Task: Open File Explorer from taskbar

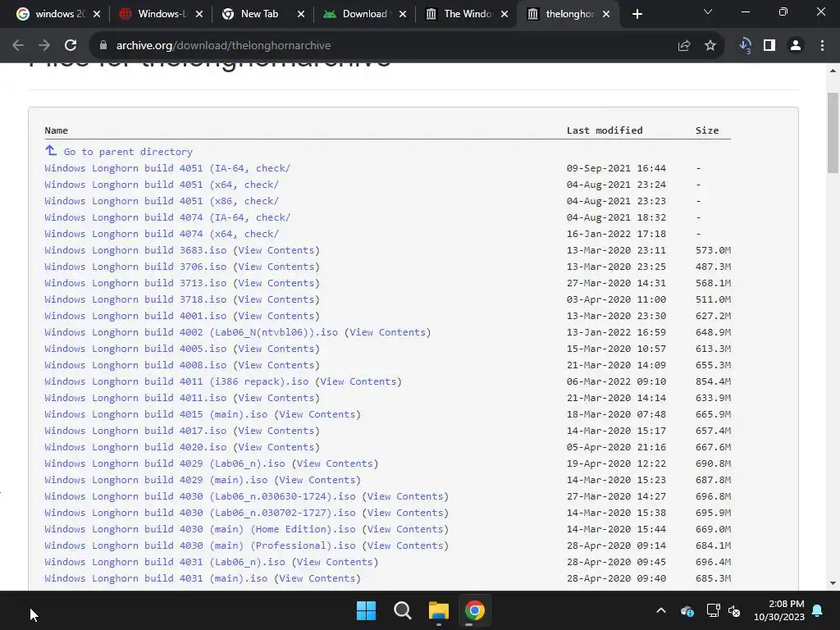Action: click(438, 610)
